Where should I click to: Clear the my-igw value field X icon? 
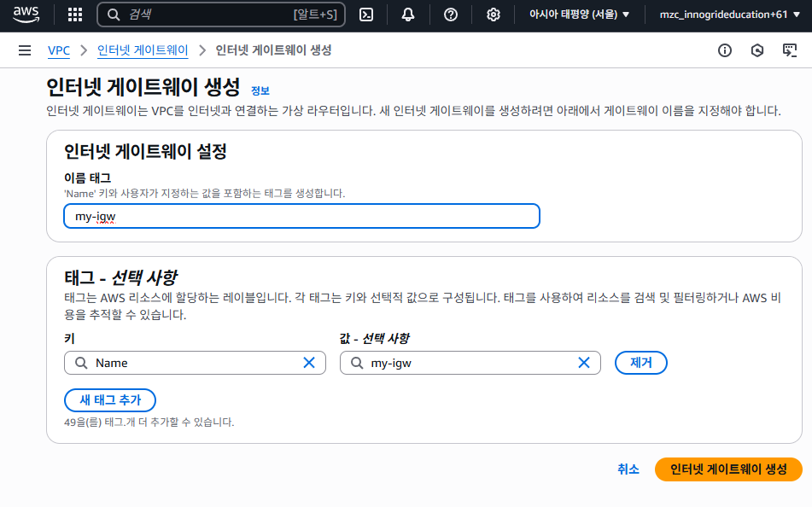[584, 363]
